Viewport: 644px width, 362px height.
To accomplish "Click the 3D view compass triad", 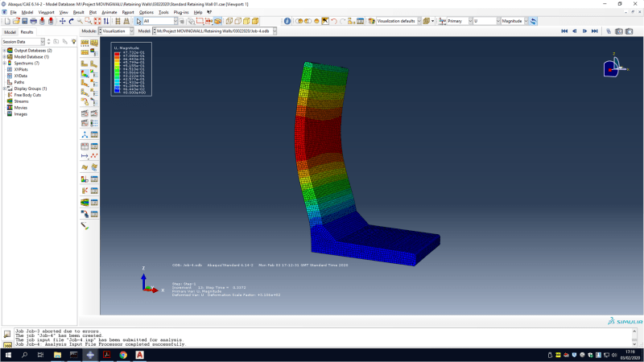I will point(615,67).
